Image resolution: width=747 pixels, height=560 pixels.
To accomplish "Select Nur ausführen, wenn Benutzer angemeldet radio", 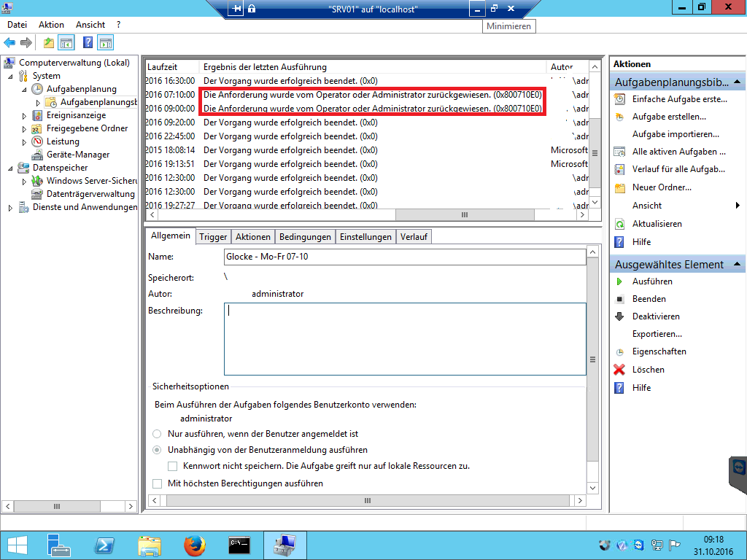I will [157, 433].
